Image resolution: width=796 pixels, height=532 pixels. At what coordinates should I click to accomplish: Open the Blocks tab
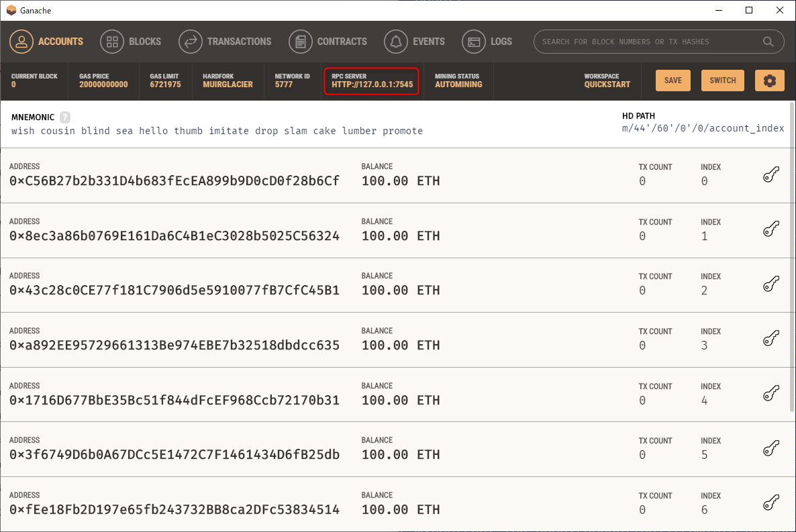pos(131,42)
